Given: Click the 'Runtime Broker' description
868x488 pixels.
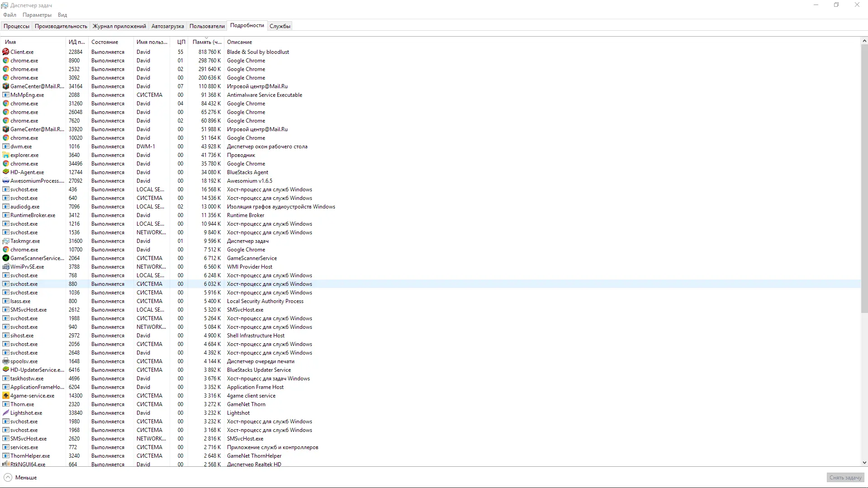Looking at the screenshot, I should coord(246,215).
